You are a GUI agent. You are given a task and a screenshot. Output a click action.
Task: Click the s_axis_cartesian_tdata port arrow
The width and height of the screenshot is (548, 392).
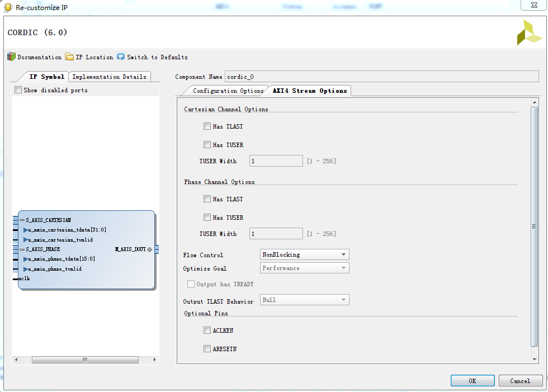click(x=26, y=230)
